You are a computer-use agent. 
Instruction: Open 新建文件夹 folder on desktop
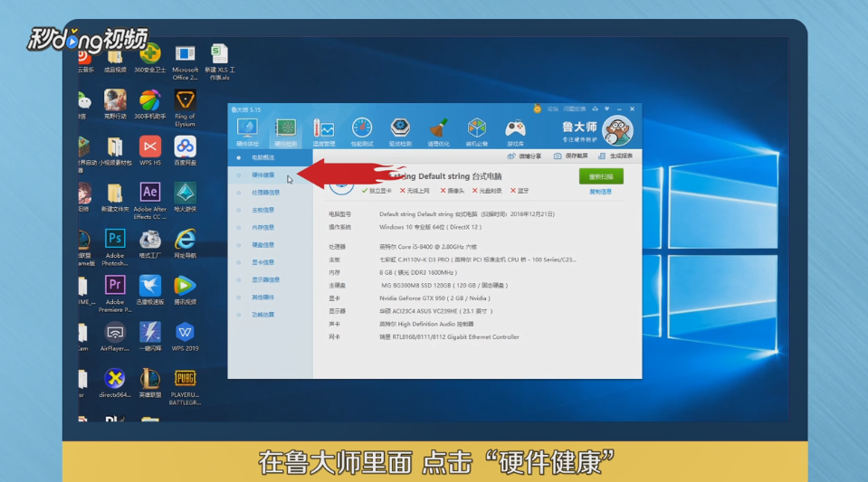pyautogui.click(x=115, y=197)
